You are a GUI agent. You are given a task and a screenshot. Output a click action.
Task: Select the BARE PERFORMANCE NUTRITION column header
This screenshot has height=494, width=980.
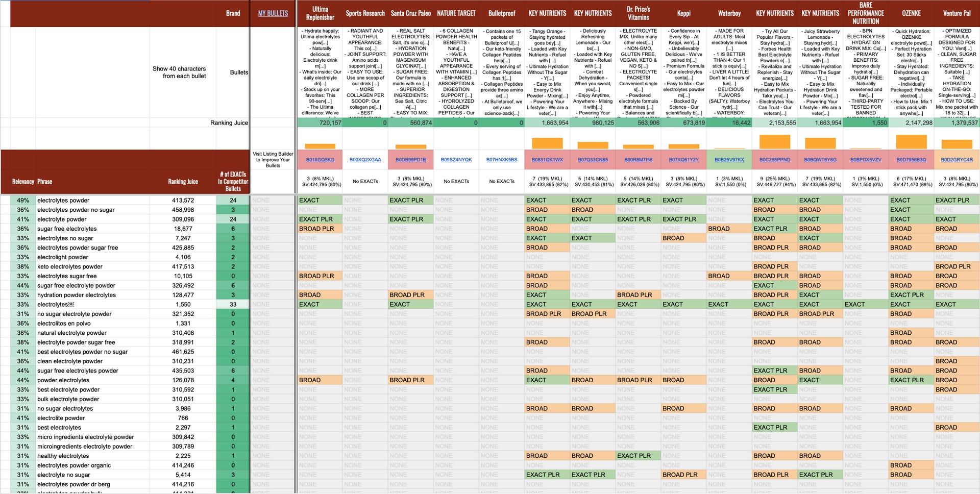866,13
